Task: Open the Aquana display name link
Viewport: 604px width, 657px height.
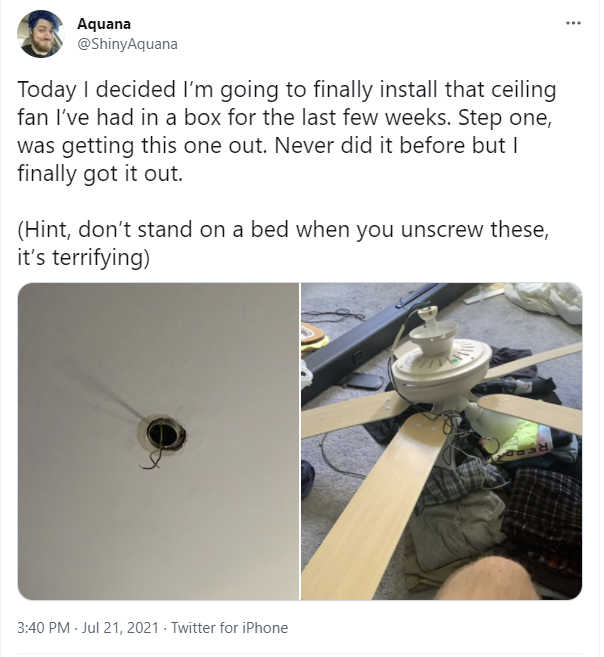Action: click(x=104, y=24)
